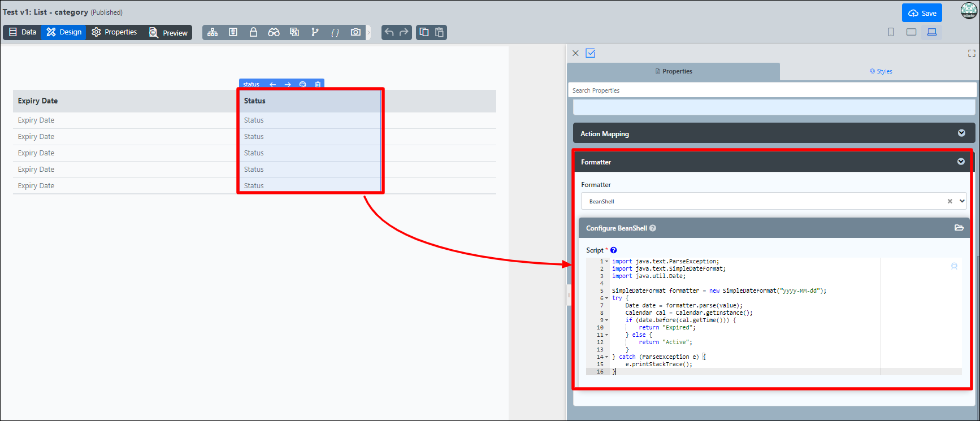
Task: Collapse the Action Mapping section
Action: 961,133
